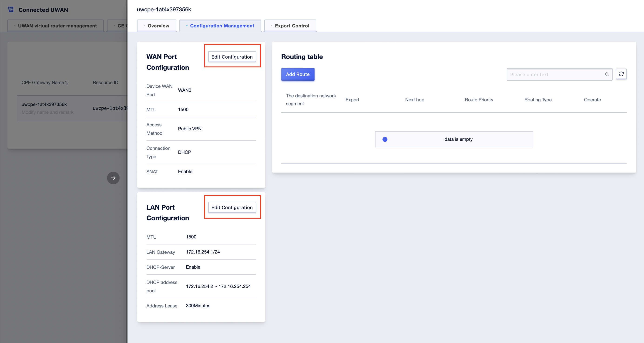
Task: Click the Public VPN access method value
Action: pyautogui.click(x=190, y=129)
